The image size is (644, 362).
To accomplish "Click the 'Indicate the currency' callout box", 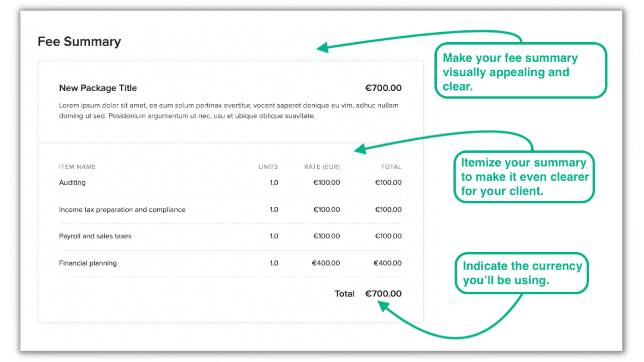I will coord(522,273).
